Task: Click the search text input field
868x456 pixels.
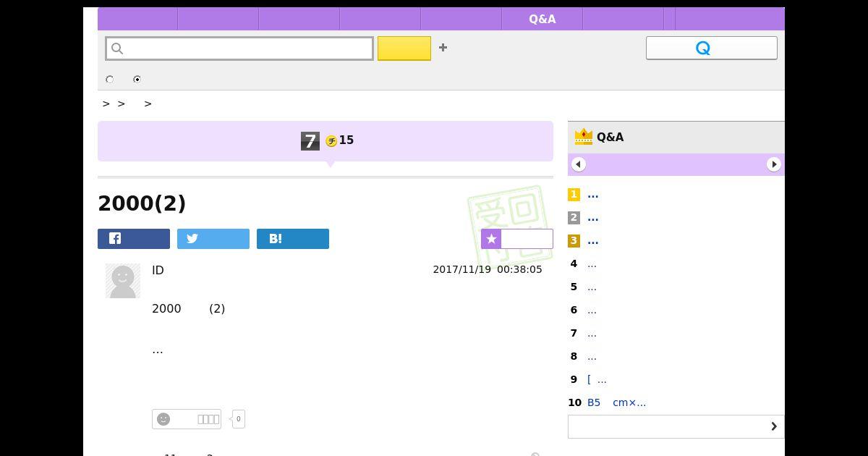Action: (239, 48)
